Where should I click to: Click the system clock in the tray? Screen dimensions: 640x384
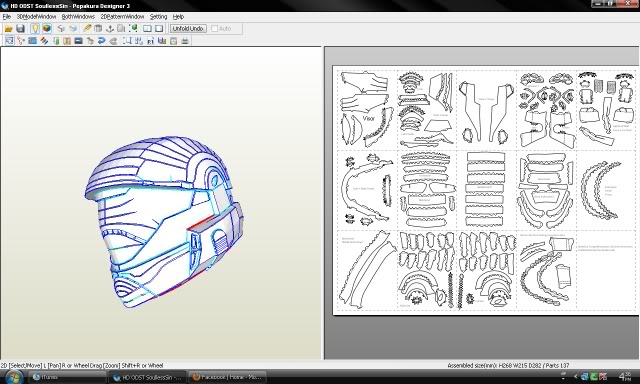[625, 377]
